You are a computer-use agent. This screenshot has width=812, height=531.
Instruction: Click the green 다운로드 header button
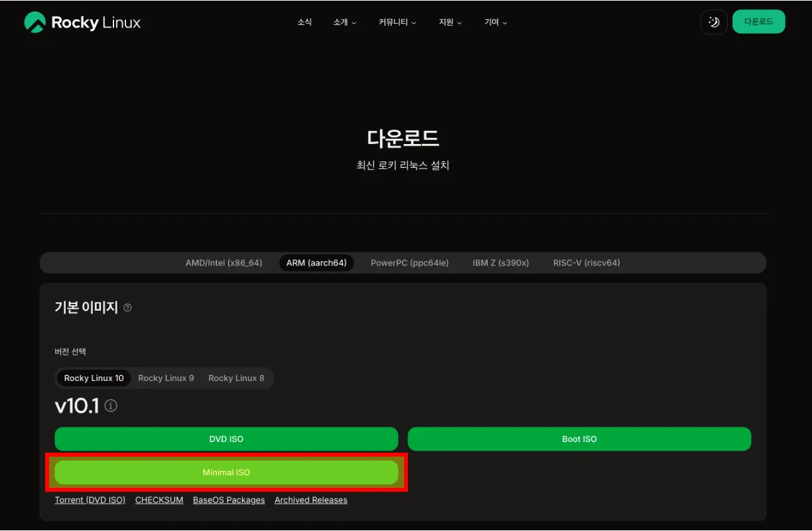point(758,22)
